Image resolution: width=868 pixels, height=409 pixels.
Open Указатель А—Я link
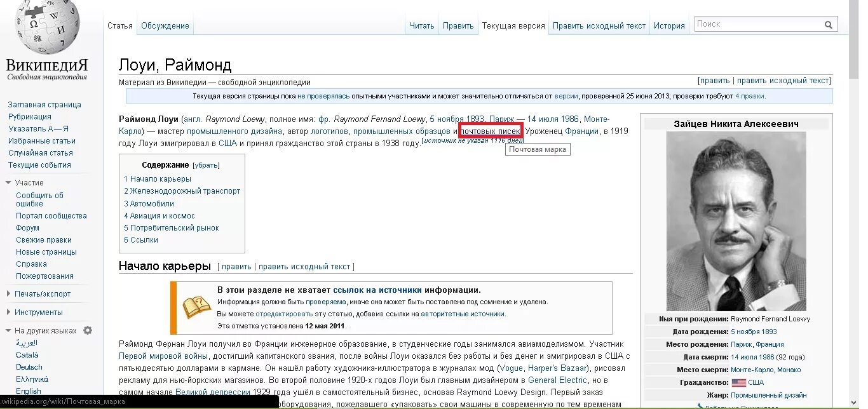pyautogui.click(x=39, y=129)
